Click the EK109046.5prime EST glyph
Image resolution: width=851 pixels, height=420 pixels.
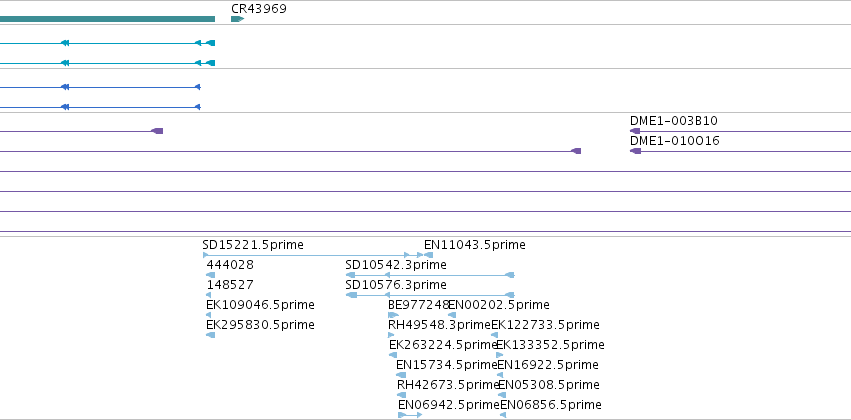208,315
